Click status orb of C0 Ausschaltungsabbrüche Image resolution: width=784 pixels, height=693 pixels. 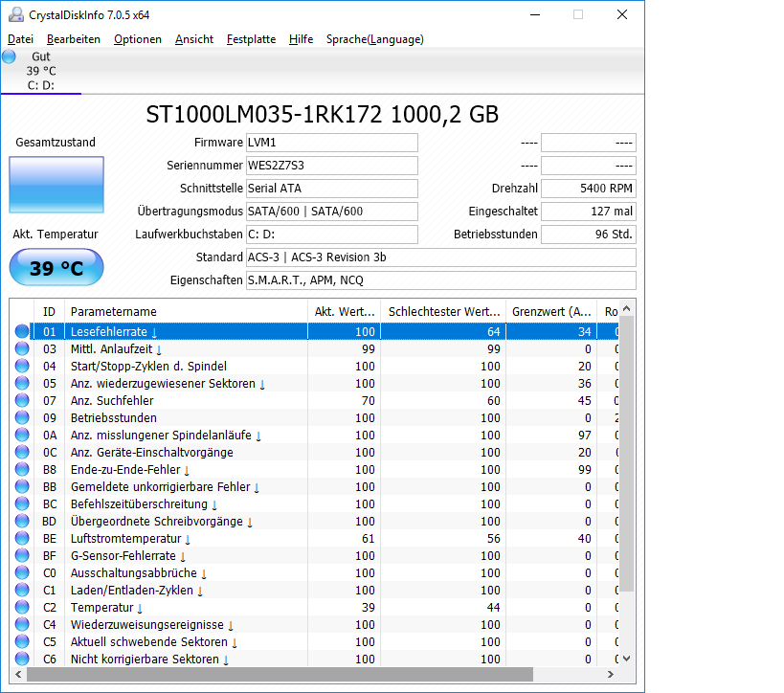22,573
